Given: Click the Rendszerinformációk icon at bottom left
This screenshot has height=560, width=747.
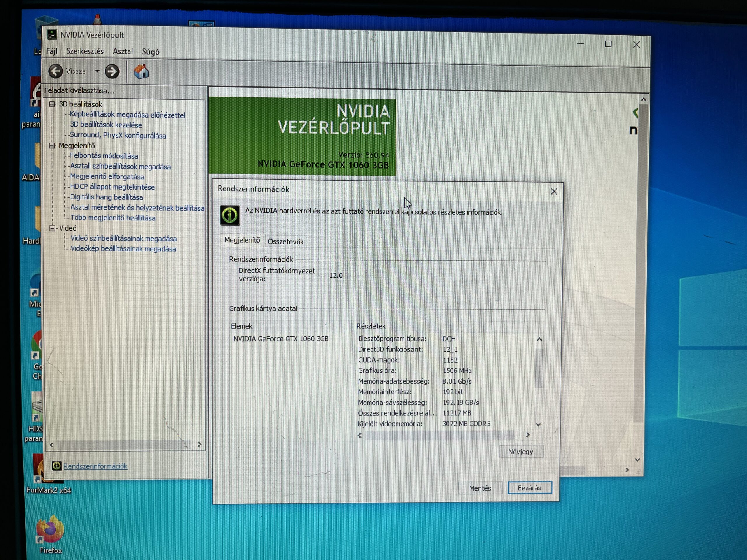Looking at the screenshot, I should coord(57,466).
